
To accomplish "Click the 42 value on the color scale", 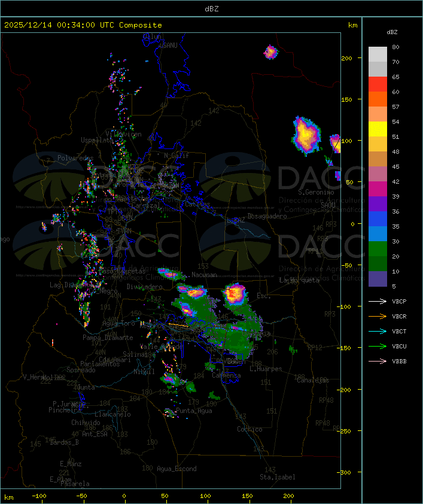I will [x=395, y=181].
